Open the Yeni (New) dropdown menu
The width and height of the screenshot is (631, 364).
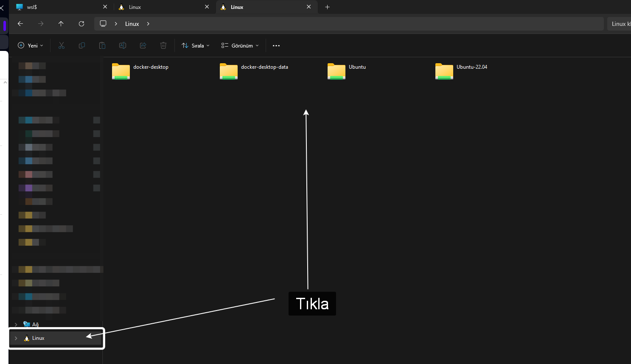pyautogui.click(x=30, y=45)
